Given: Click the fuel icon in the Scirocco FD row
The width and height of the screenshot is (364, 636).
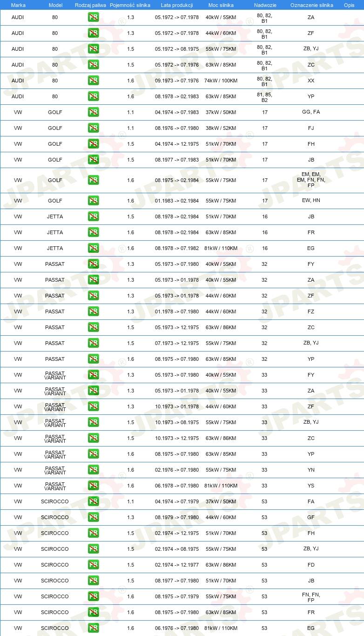Looking at the screenshot, I should point(93,565).
